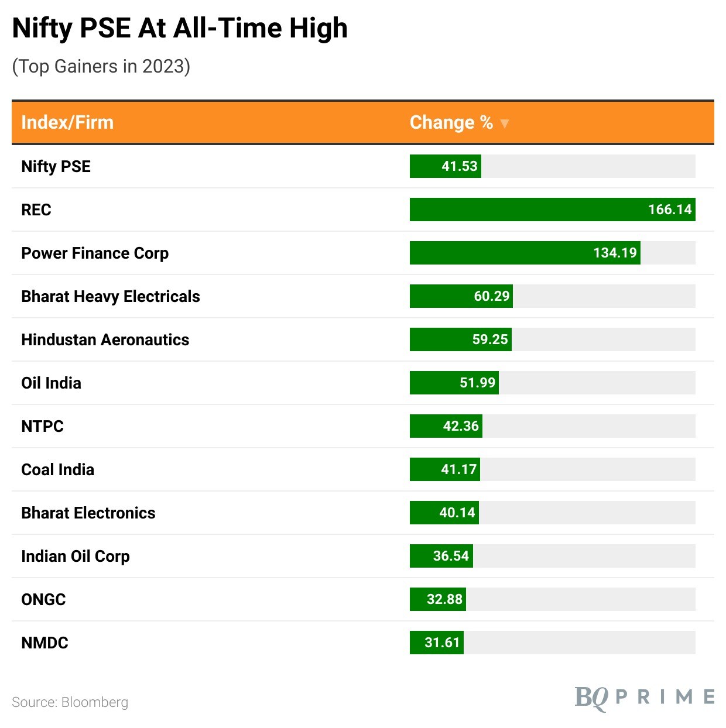The height and width of the screenshot is (728, 726).
Task: Click the Bharat Electronics 40.14 bar
Action: click(x=444, y=513)
